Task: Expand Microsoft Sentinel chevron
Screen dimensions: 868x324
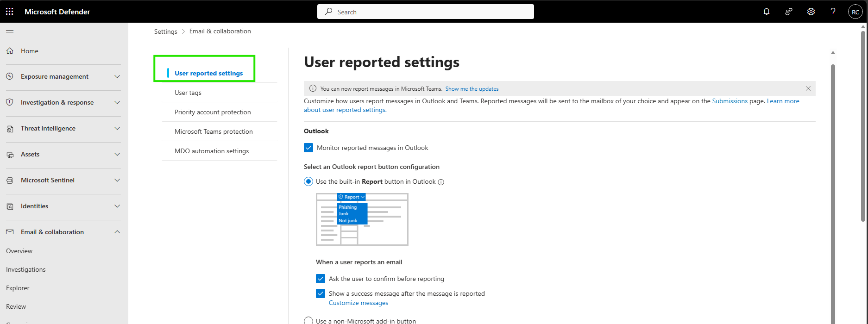Action: pos(117,180)
